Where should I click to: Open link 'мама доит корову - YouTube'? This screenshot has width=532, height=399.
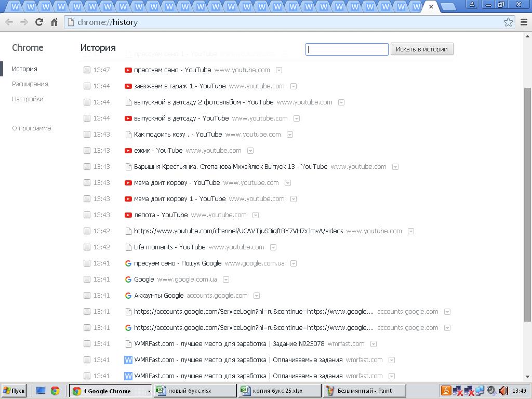[x=177, y=183]
